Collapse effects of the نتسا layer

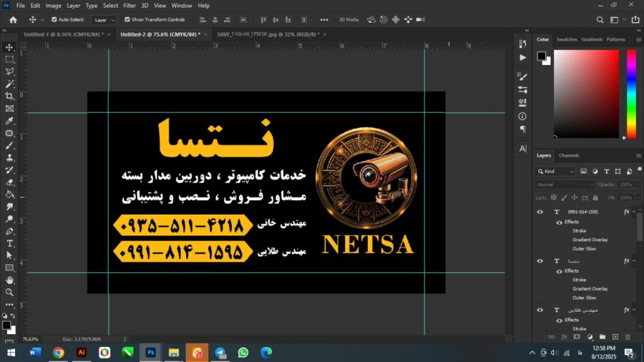[x=634, y=261]
